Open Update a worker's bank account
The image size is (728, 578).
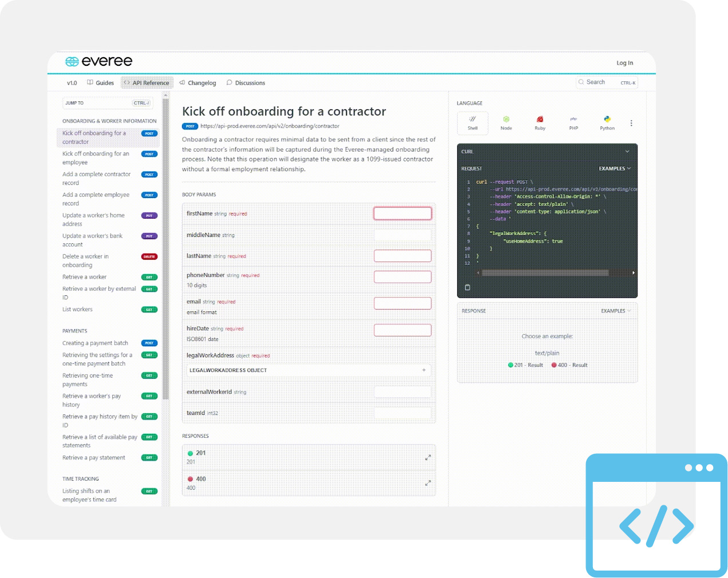109,240
